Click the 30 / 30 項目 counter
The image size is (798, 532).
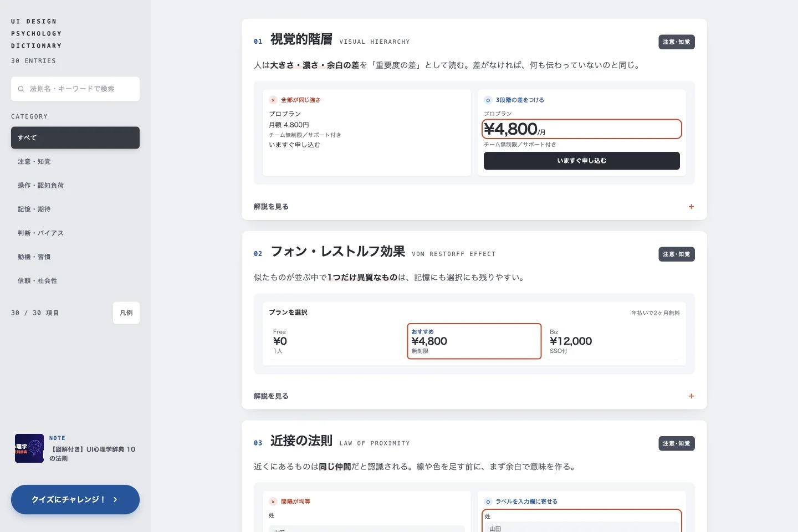point(35,313)
